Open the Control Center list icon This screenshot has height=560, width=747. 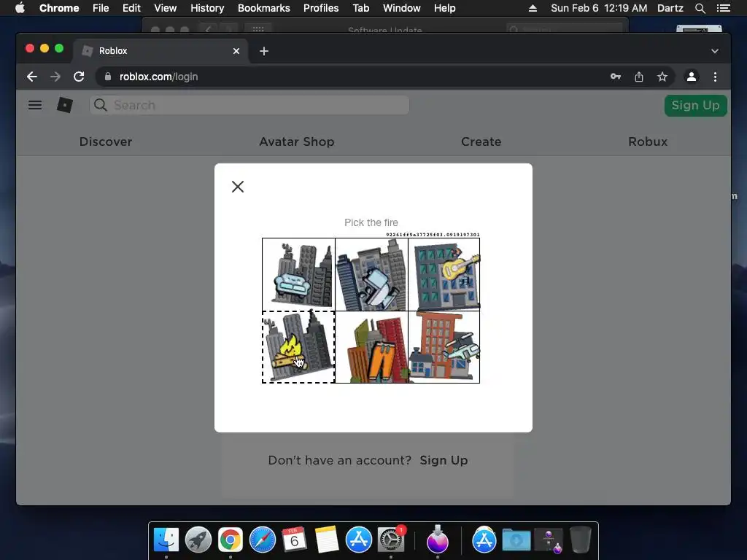click(724, 8)
